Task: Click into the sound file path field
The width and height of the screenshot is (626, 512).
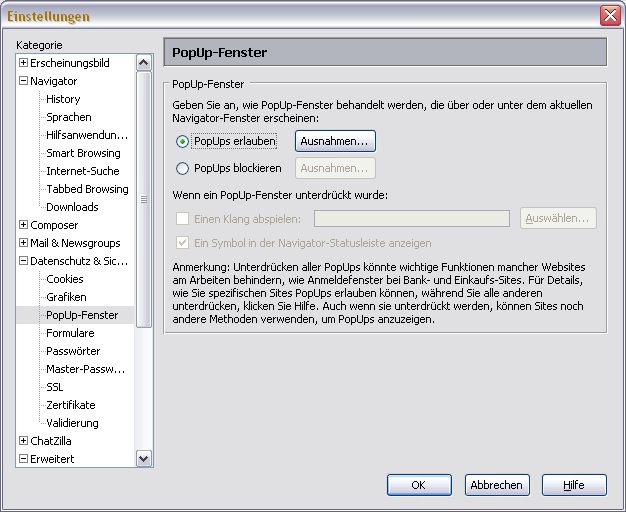Action: (x=412, y=218)
